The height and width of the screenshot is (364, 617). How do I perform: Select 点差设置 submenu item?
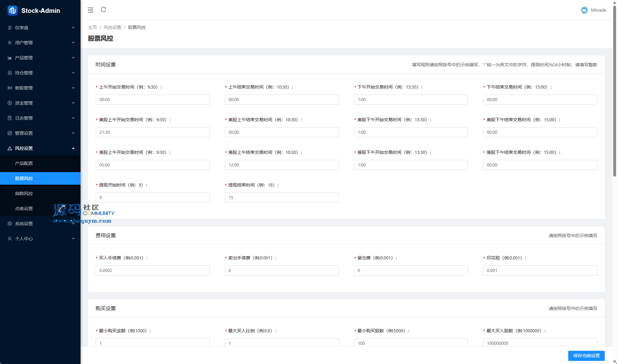tap(24, 209)
